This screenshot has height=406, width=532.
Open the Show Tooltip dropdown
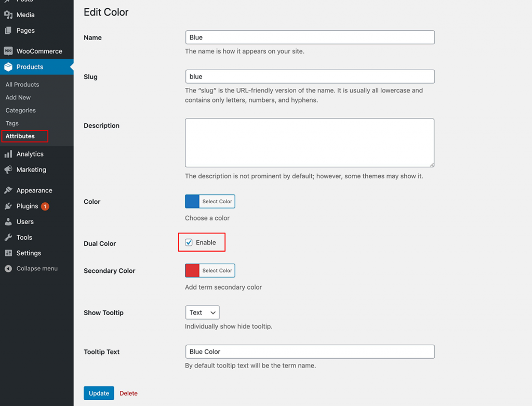click(202, 312)
